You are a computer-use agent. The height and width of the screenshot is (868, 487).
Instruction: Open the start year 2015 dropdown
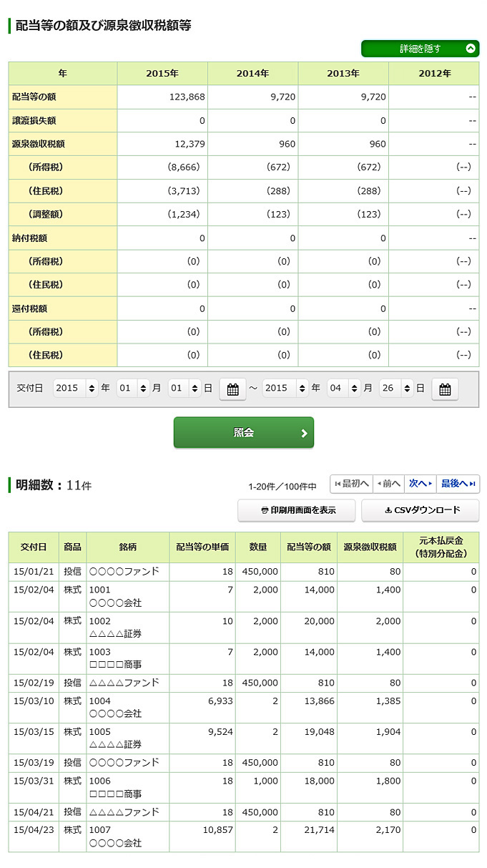(x=75, y=388)
